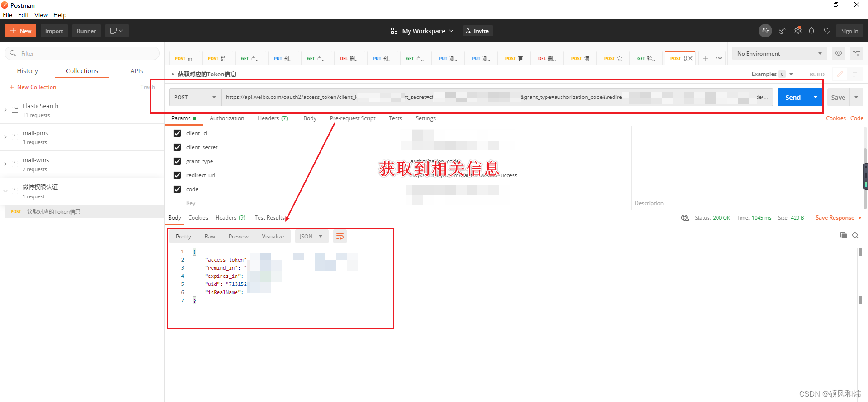This screenshot has width=868, height=402.
Task: Uncheck the grant_type parameter
Action: (177, 161)
